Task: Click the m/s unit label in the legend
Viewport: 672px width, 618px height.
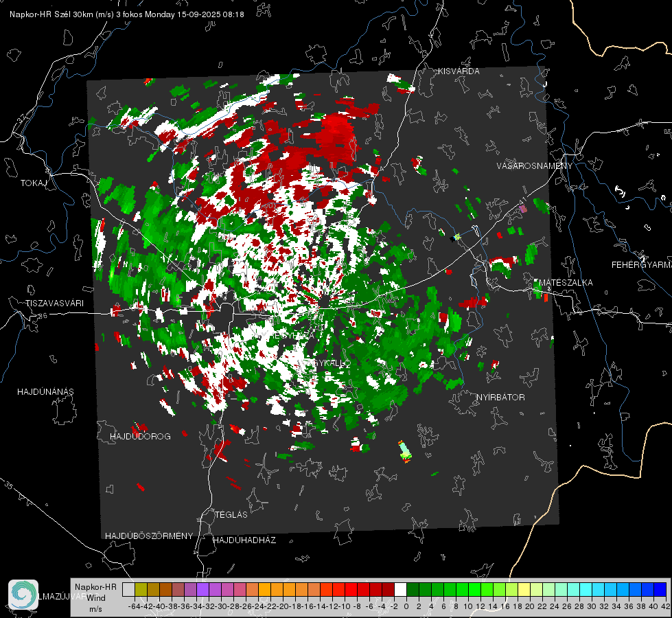Action: 95,609
